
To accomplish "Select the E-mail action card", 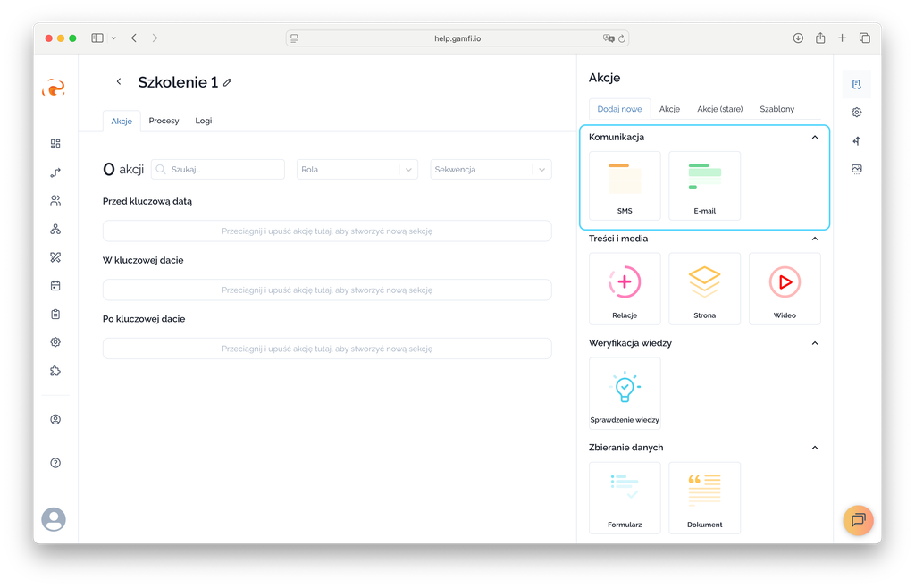I will point(704,185).
